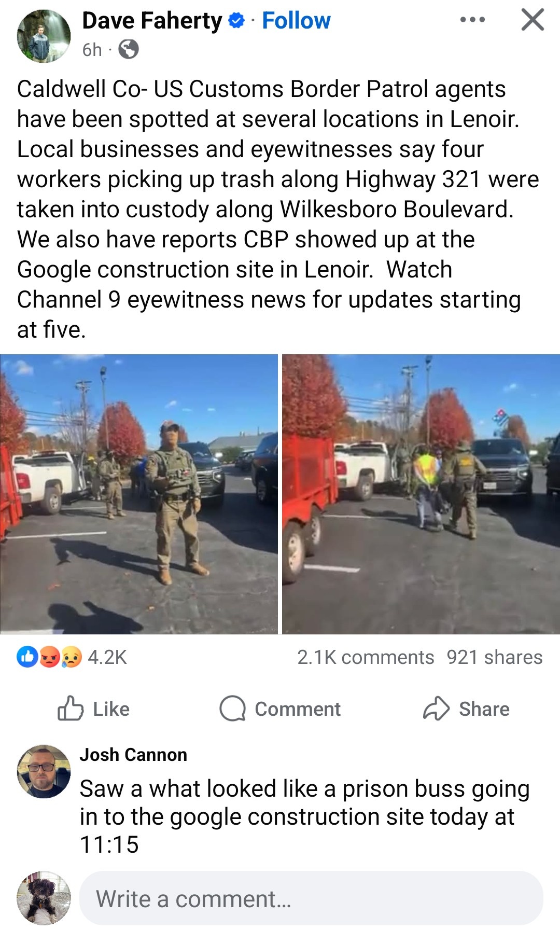This screenshot has width=560, height=930.
Task: Open the 2.1K comments list
Action: coord(366,657)
